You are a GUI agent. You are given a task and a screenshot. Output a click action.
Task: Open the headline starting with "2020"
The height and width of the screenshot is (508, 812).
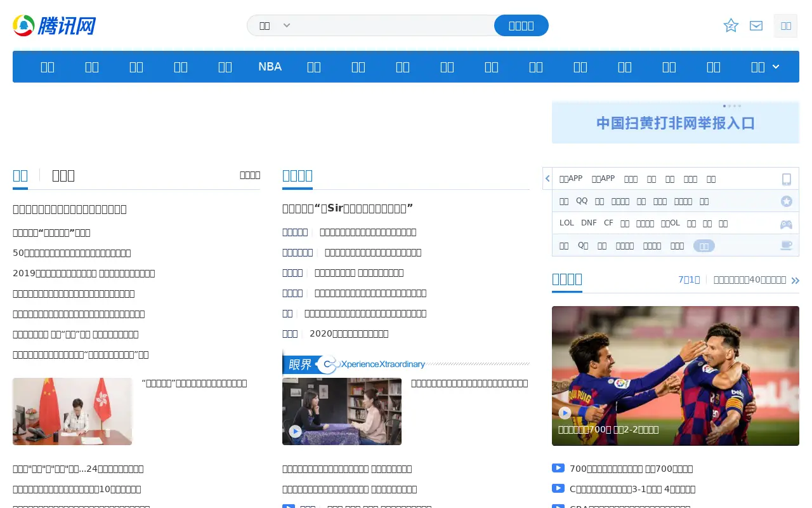(349, 333)
